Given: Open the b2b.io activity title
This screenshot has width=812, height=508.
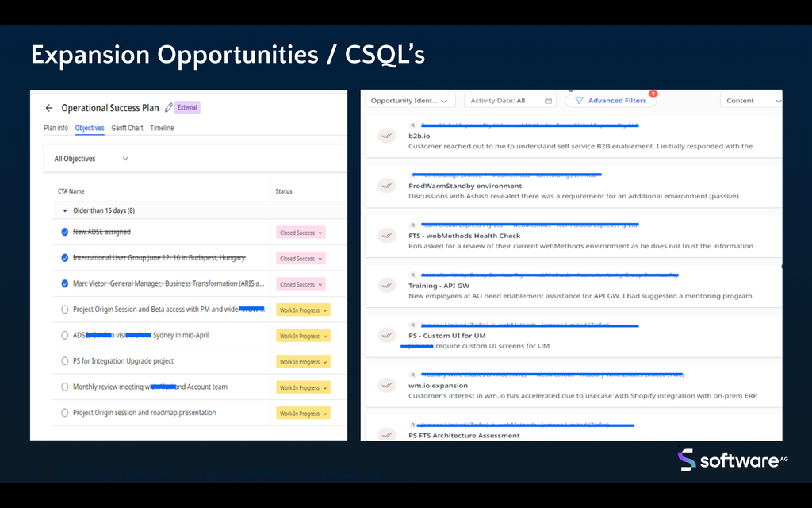Looking at the screenshot, I should [x=419, y=137].
